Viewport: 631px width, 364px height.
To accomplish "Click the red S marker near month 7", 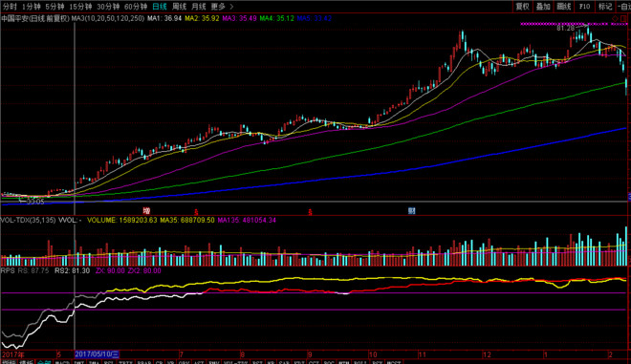I will pos(196,211).
